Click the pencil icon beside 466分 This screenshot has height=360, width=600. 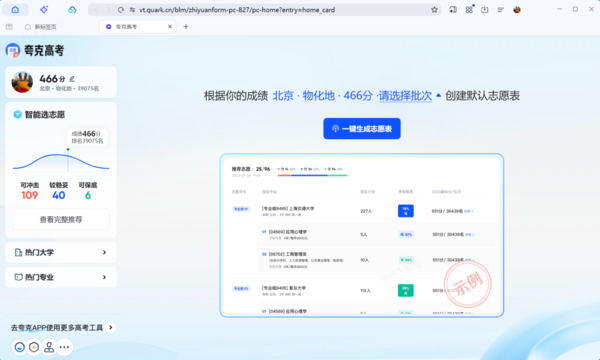coord(72,79)
